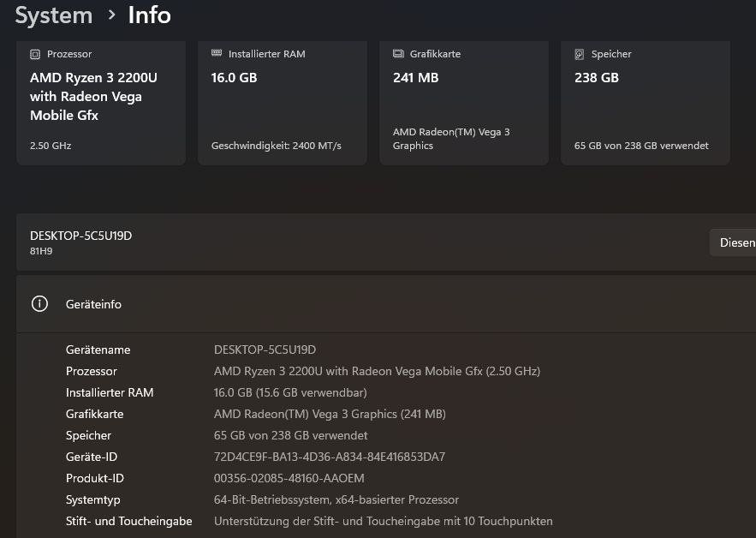Viewport: 756px width, 538px height.
Task: Select card text 65 GB von 238 GB verwendet
Action: click(641, 146)
